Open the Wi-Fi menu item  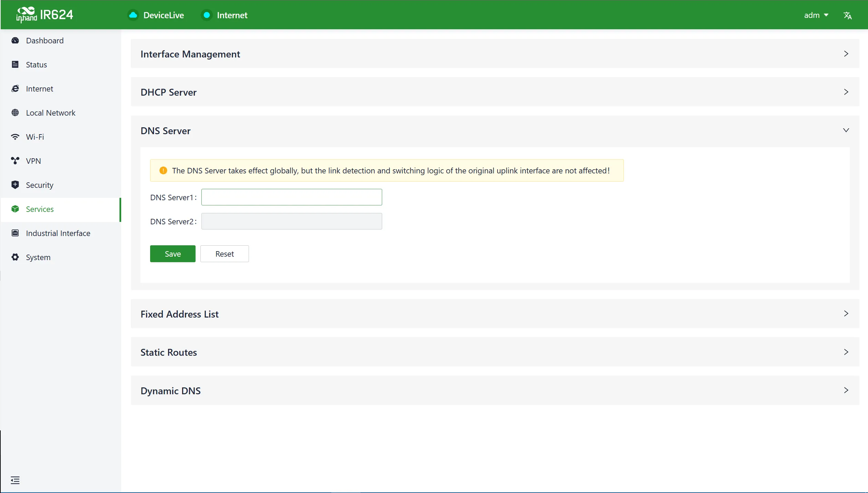(61, 137)
